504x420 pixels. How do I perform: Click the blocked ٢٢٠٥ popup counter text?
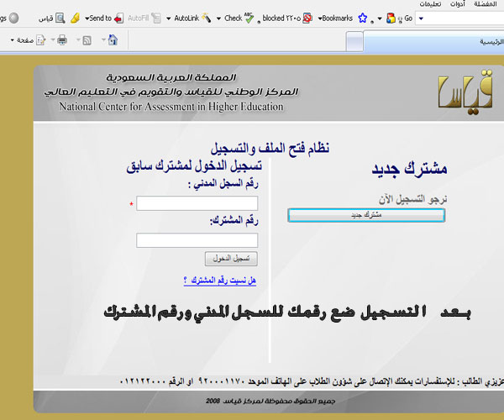281,18
